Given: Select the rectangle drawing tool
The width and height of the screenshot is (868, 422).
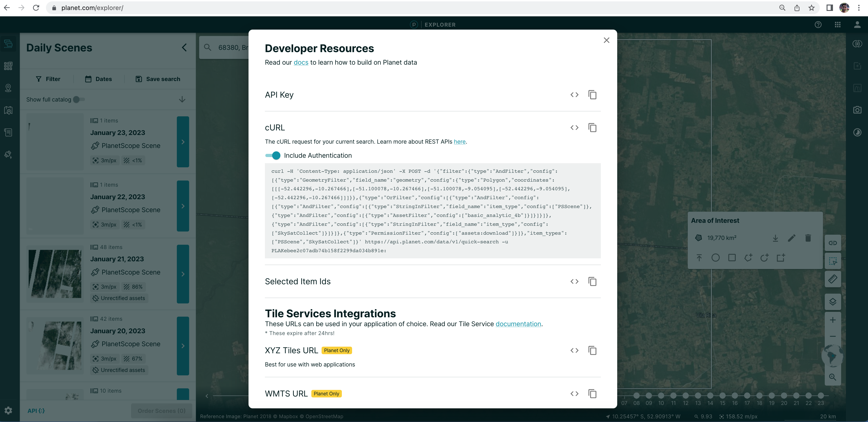Looking at the screenshot, I should pyautogui.click(x=731, y=258).
